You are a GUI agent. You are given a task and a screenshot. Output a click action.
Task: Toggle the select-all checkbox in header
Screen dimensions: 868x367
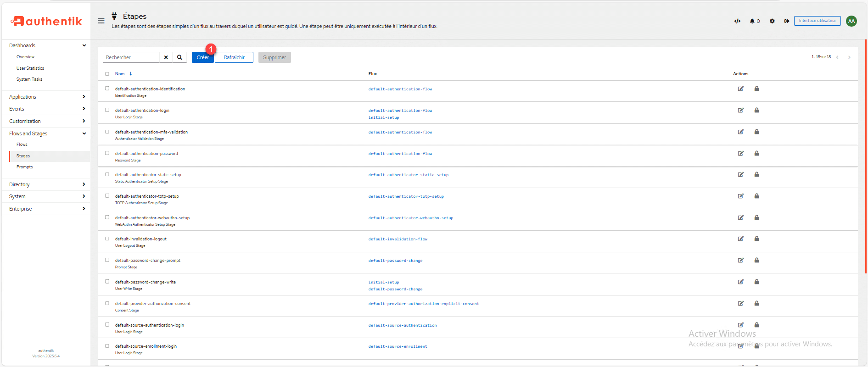coord(107,74)
